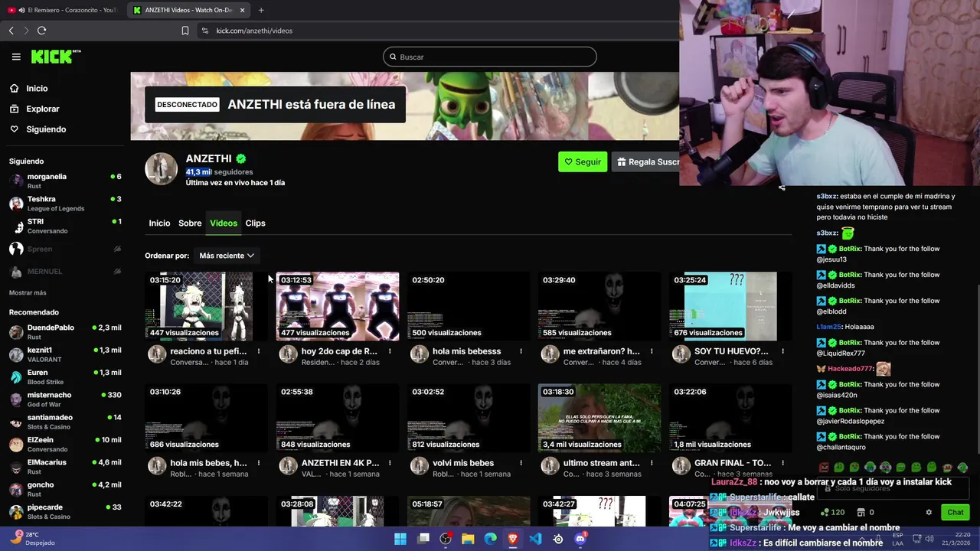Open ElMacarius recommended channel
Image resolution: width=980 pixels, height=551 pixels.
65,467
